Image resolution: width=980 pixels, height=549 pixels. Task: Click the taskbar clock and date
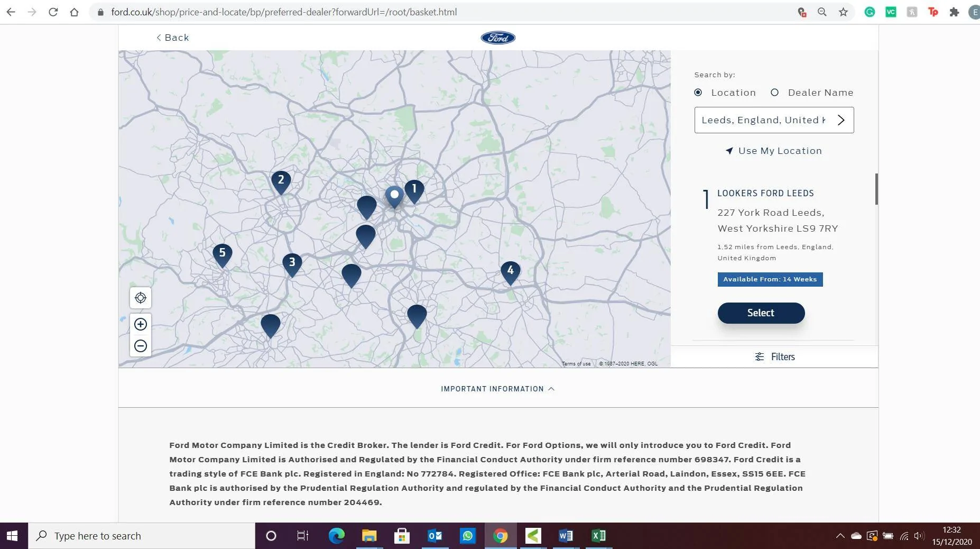click(952, 536)
